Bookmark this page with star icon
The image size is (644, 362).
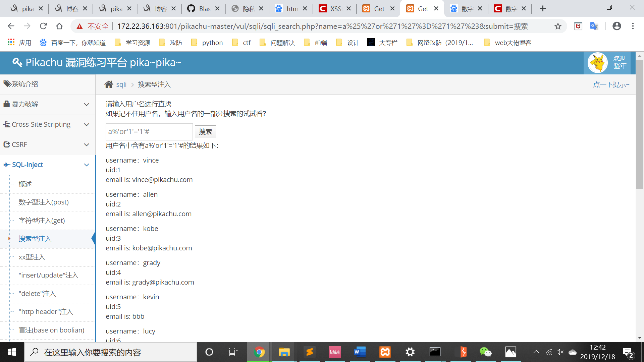point(558,26)
